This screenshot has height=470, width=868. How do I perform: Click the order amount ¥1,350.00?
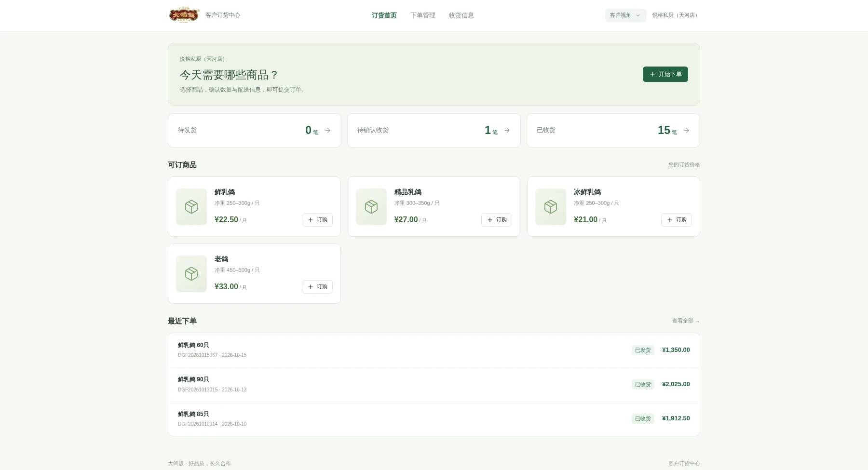(x=676, y=350)
